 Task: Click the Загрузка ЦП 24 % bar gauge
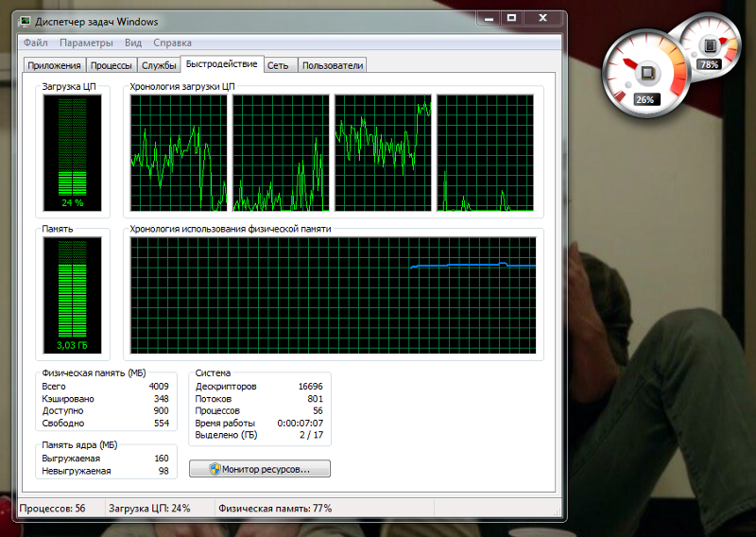pyautogui.click(x=73, y=152)
